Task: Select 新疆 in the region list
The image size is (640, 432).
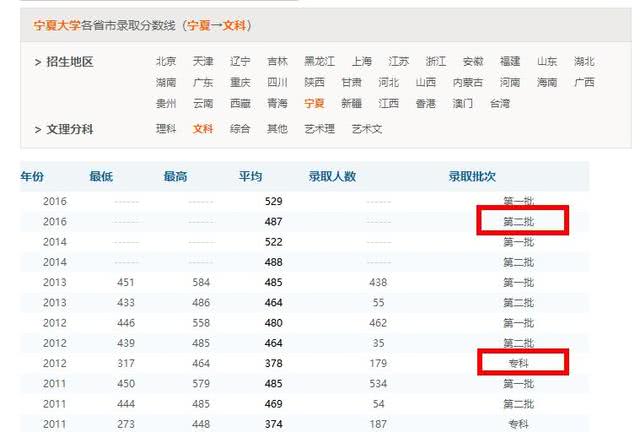Action: point(351,104)
